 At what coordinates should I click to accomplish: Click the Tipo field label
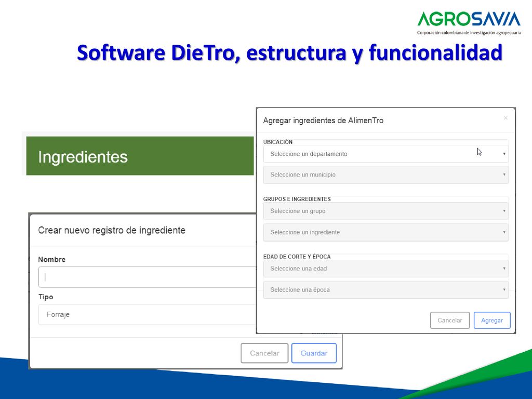pos(46,297)
